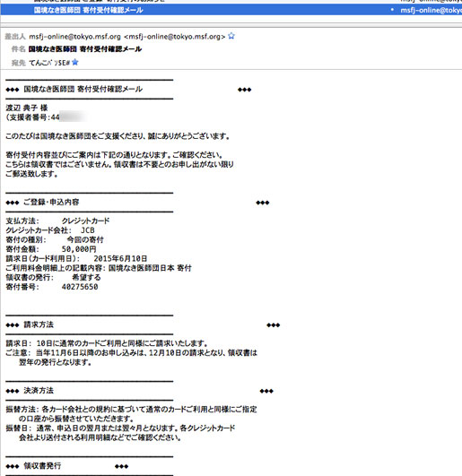Click the star icon next to sender address
Image resolution: width=462 pixels, height=476 pixels.
pos(231,36)
